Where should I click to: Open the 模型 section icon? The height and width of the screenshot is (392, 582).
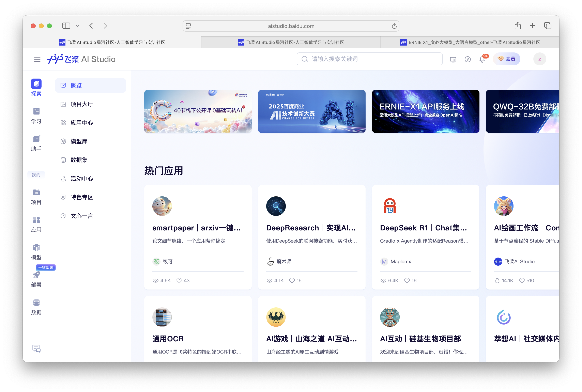pyautogui.click(x=36, y=247)
